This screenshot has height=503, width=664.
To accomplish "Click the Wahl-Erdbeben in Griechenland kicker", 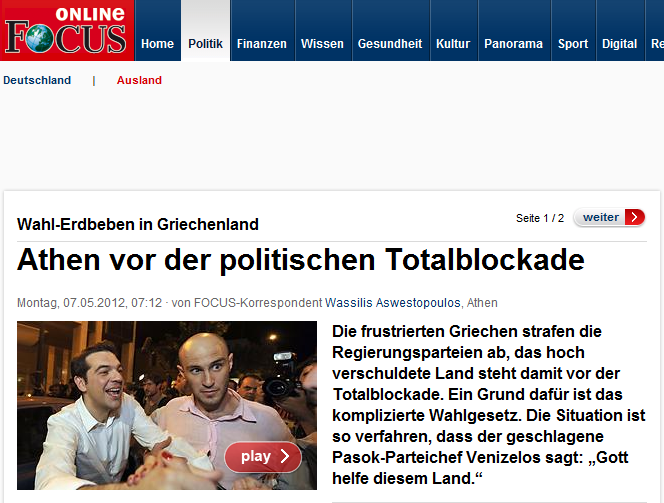I will tap(138, 224).
